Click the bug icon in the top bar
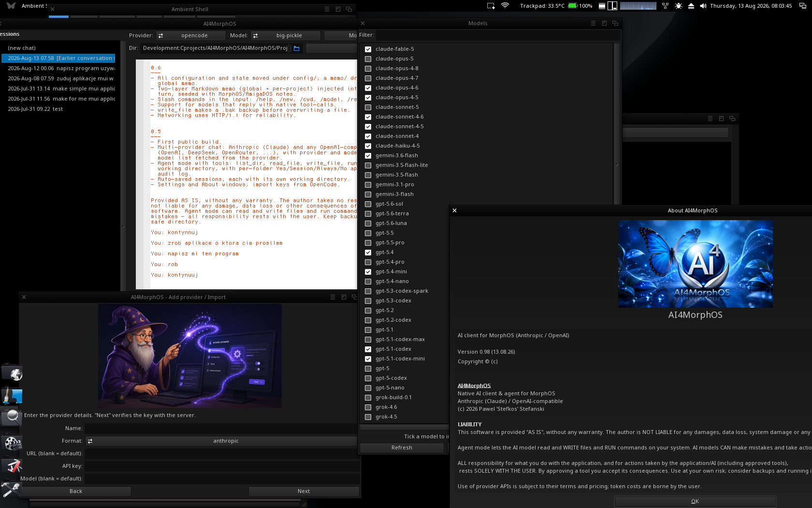The width and height of the screenshot is (812, 508). click(679, 6)
